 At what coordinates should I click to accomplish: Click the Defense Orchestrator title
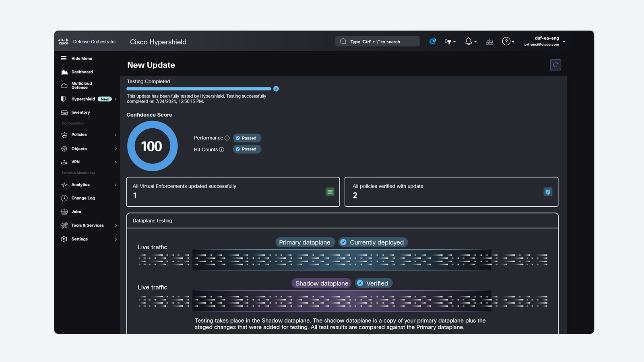click(x=95, y=41)
